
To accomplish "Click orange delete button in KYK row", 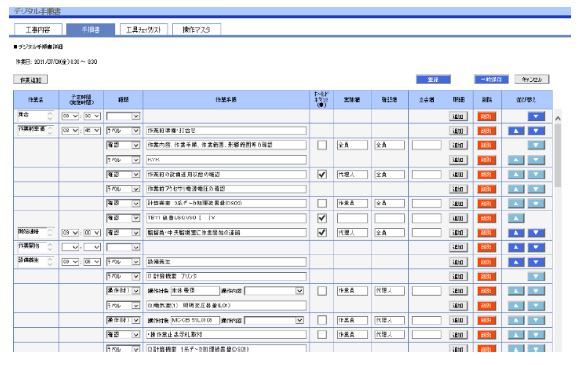I will coord(487,160).
